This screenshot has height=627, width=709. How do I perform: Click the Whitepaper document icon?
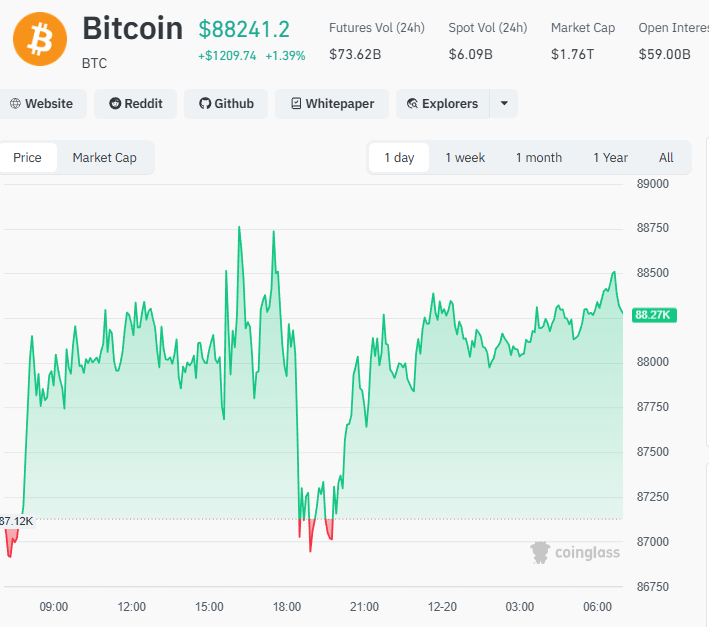tap(296, 104)
